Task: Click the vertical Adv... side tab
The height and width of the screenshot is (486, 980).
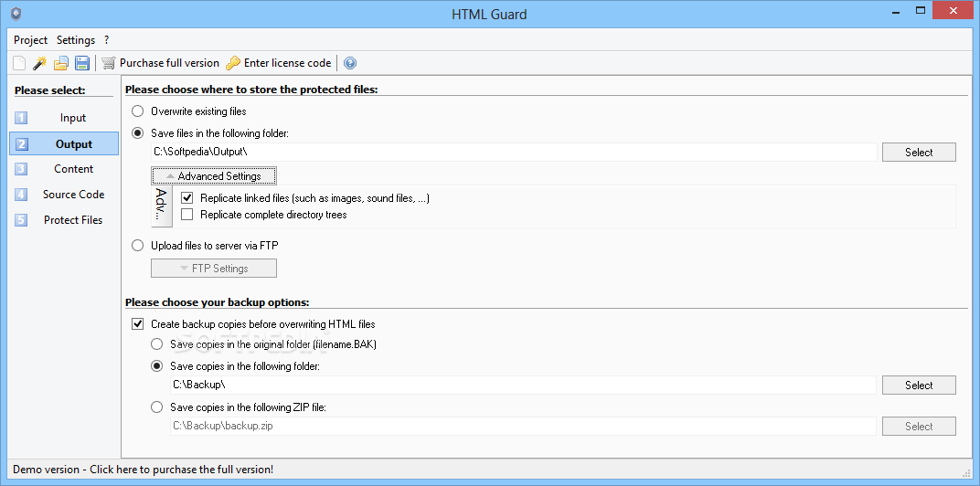Action: click(x=162, y=206)
